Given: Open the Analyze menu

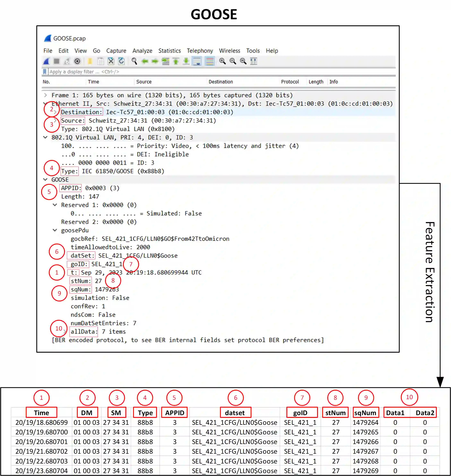Looking at the screenshot, I should click(142, 51).
